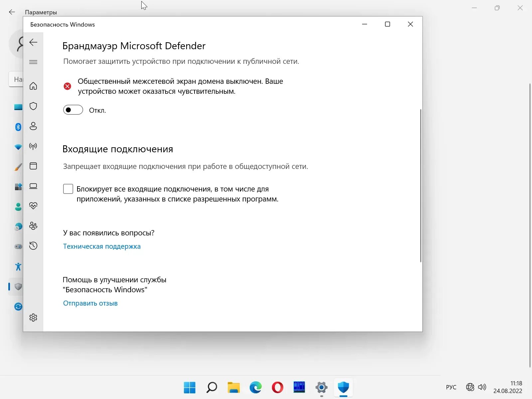Screen dimensions: 532x399
Task: Open the hamburger navigation menu
Action: coord(33,62)
